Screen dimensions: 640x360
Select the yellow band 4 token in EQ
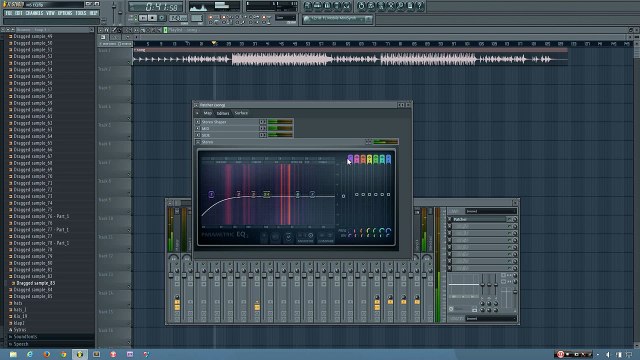point(369,159)
